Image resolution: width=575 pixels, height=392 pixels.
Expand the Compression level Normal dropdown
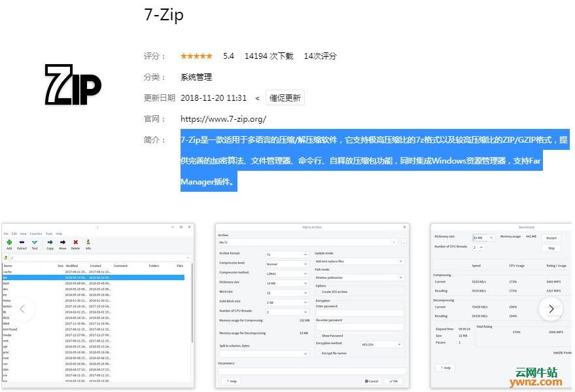click(287, 264)
